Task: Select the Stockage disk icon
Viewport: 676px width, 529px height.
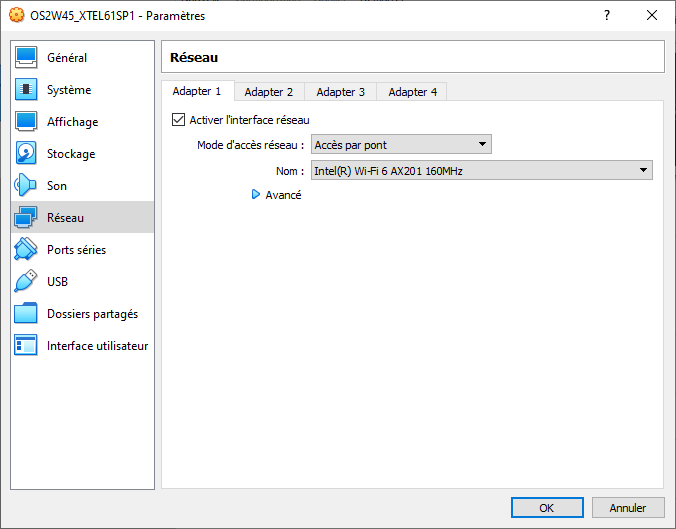Action: 27,154
